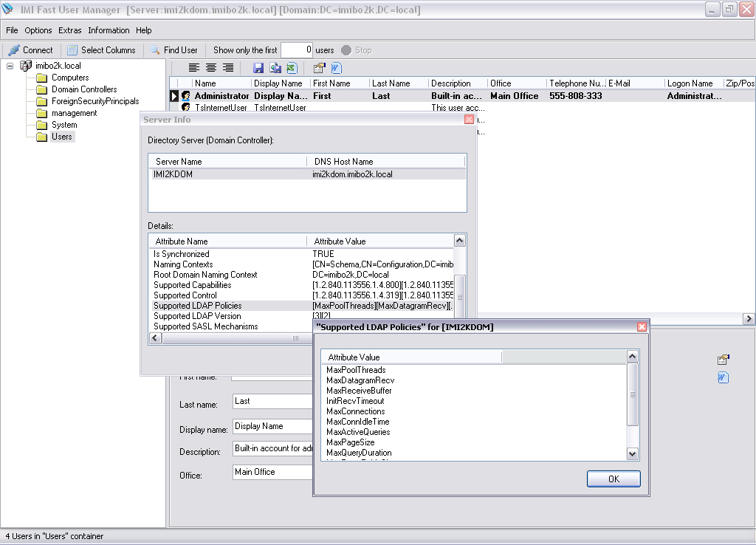Click the 'Show only the first' users field
Viewport: 756px width, 545px height.
click(297, 50)
